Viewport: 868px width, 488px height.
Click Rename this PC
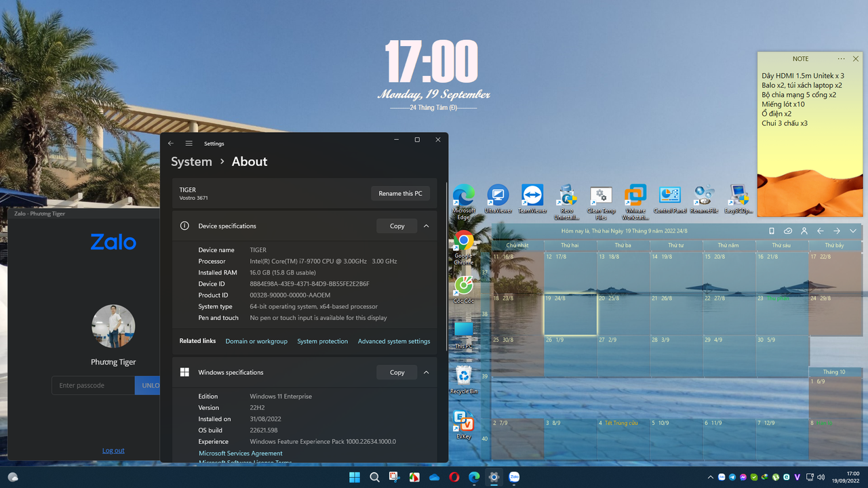400,193
